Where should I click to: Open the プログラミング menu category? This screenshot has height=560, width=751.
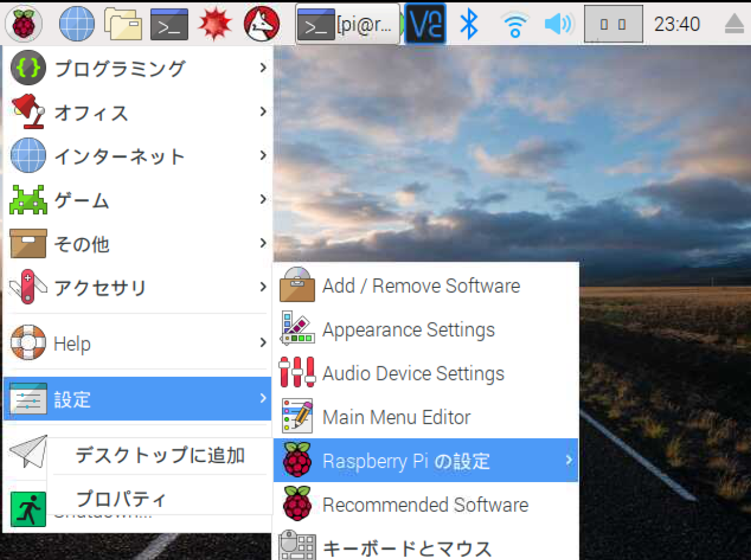pyautogui.click(x=138, y=69)
